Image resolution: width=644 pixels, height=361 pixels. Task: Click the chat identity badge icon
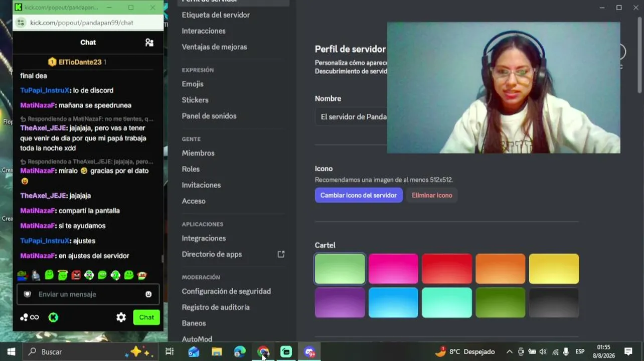[28, 294]
